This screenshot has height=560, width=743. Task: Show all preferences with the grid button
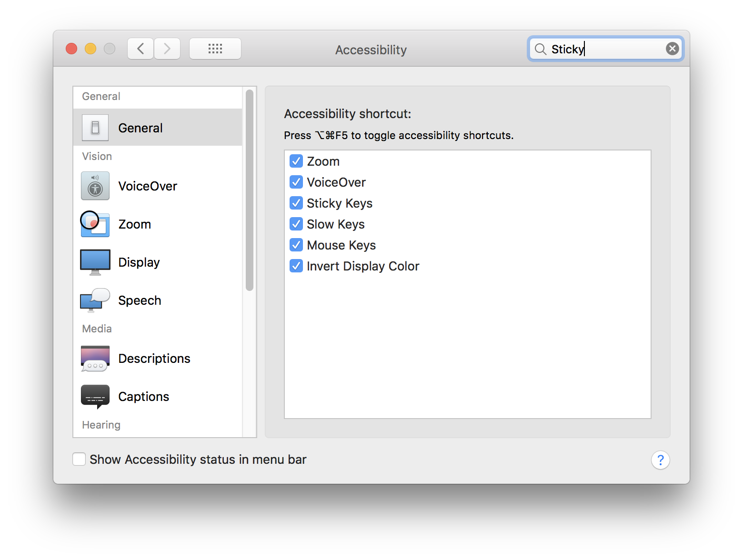click(215, 49)
